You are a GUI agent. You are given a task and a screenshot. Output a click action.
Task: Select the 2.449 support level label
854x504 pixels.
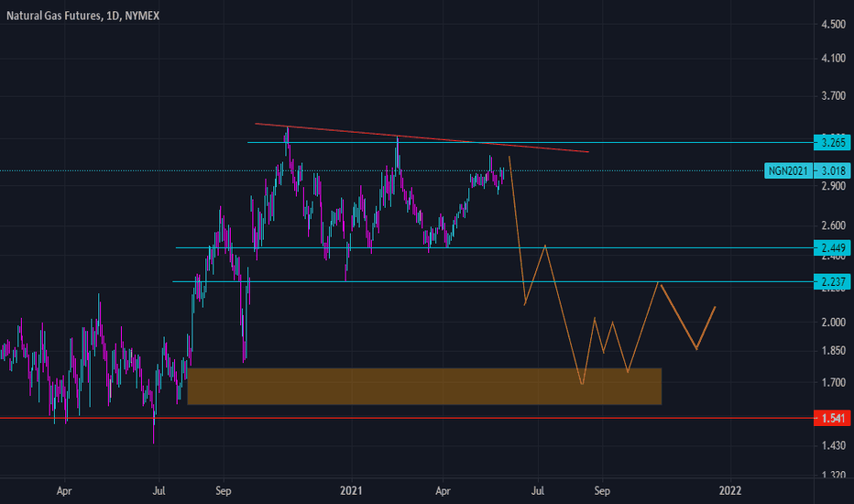click(x=832, y=248)
